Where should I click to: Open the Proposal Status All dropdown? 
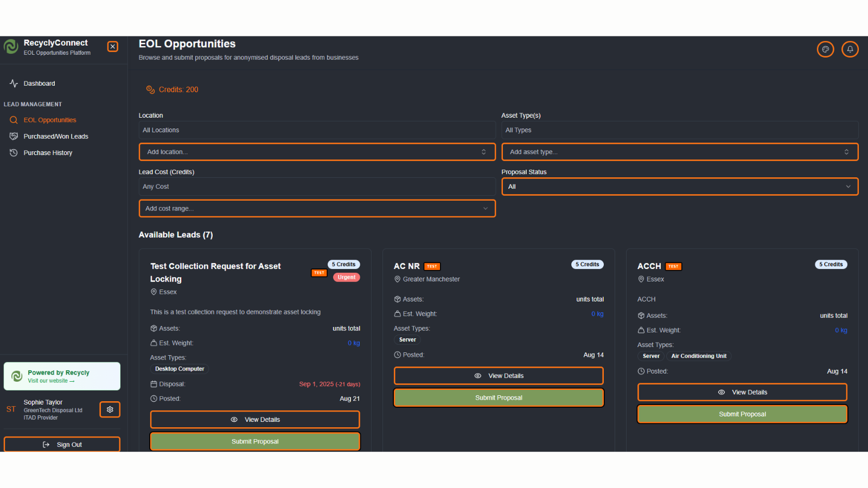[679, 187]
